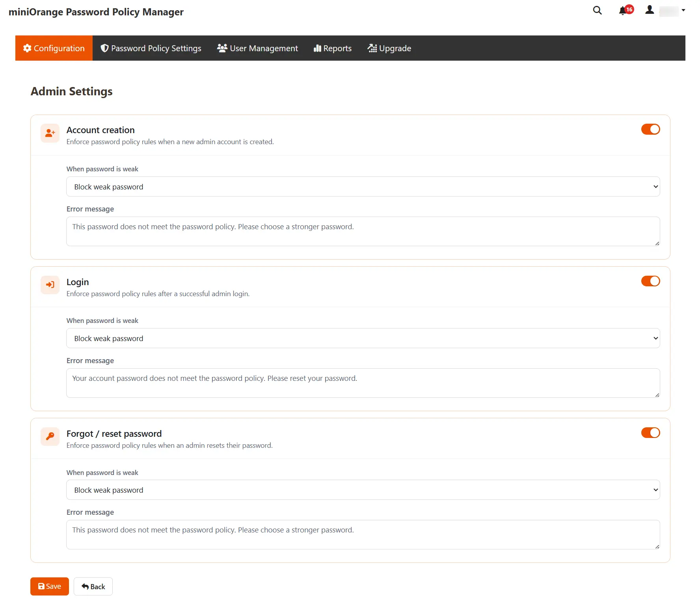The image size is (700, 614).
Task: Grab resize handle of Account creation error box
Action: 657,243
